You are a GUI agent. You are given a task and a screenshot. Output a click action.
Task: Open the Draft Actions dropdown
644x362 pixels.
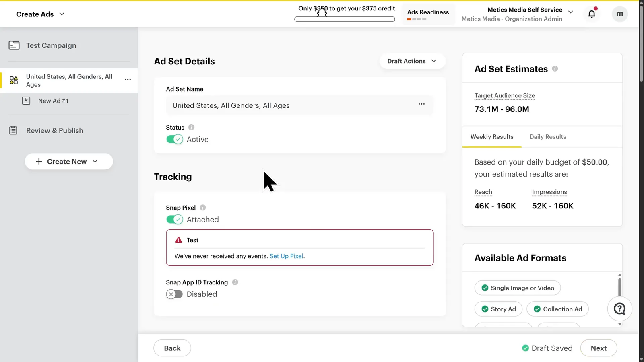coord(412,61)
